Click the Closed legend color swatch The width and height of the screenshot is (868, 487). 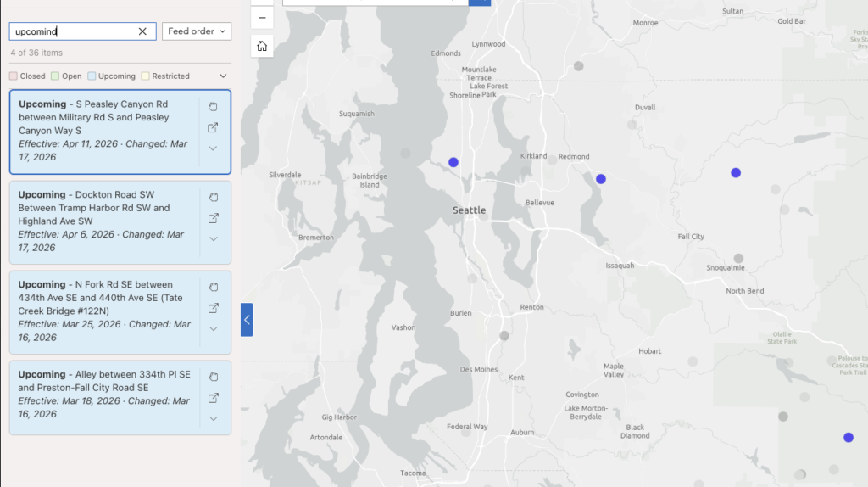(x=14, y=76)
